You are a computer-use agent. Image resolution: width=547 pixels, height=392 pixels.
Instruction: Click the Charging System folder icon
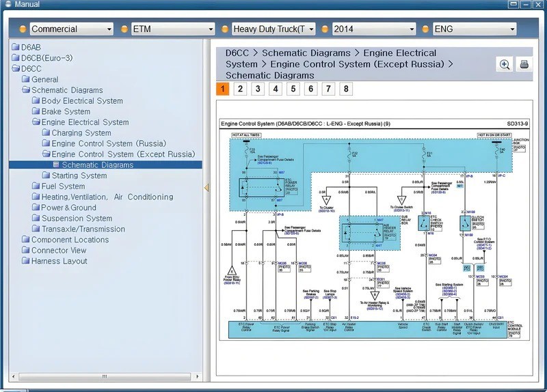[x=46, y=132]
